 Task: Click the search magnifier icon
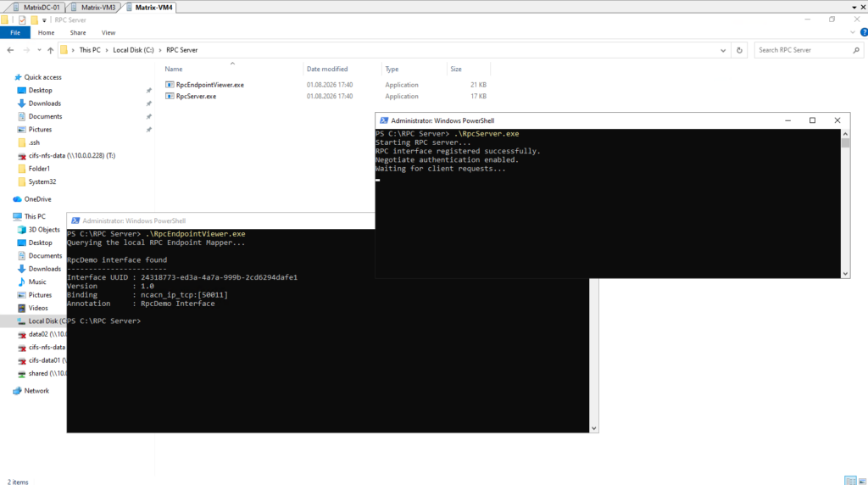pyautogui.click(x=856, y=50)
